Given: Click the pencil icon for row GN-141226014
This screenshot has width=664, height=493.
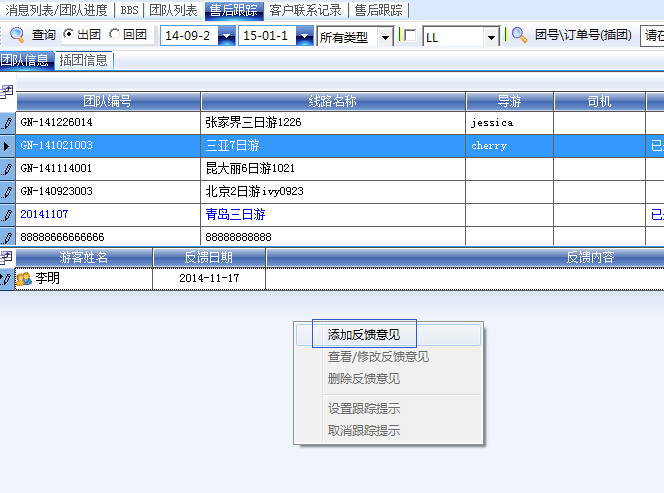Looking at the screenshot, I should click(8, 123).
